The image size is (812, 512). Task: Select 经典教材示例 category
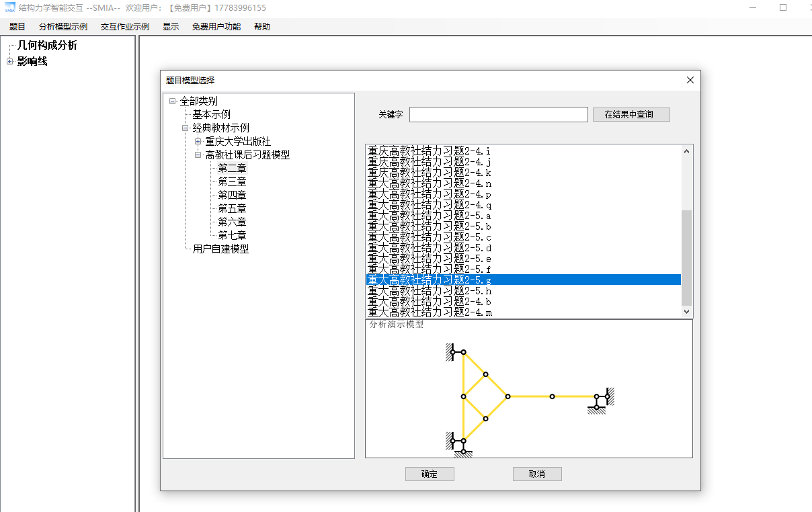(220, 128)
